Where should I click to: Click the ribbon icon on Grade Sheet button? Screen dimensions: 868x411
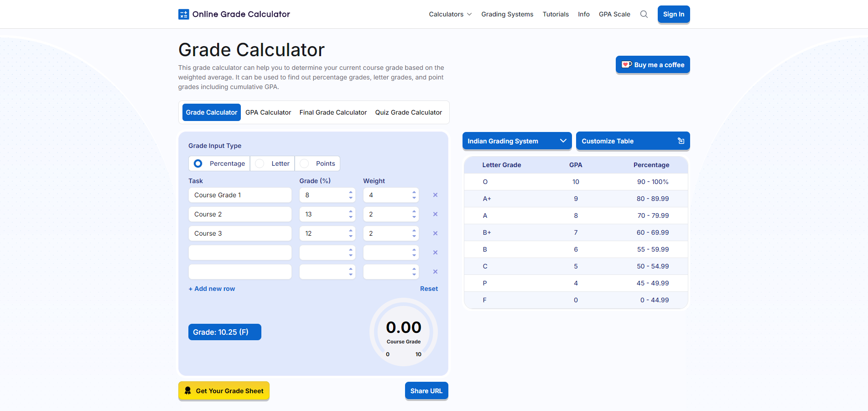click(187, 391)
